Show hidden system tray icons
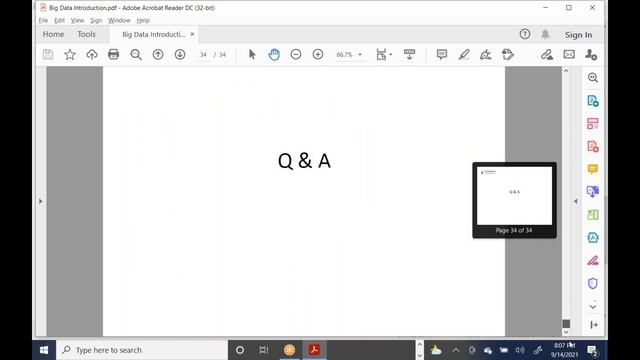Viewport: 640px width, 360px height. tap(456, 350)
